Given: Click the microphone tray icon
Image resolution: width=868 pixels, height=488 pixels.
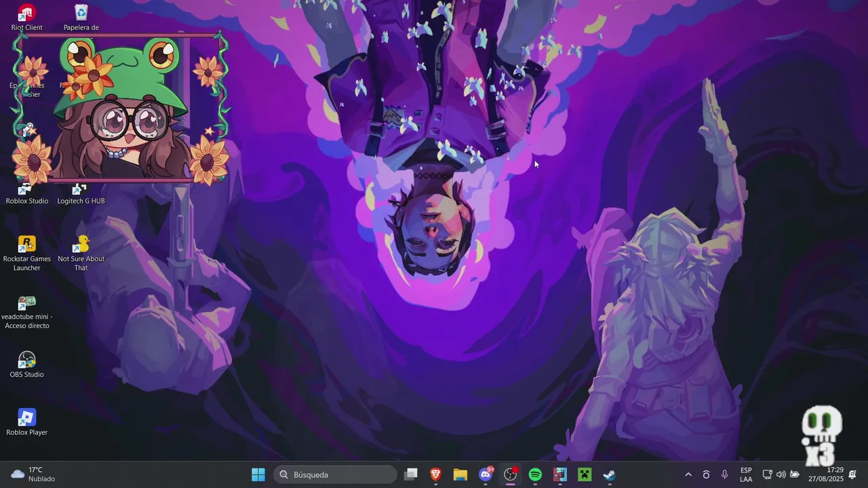Looking at the screenshot, I should [724, 474].
